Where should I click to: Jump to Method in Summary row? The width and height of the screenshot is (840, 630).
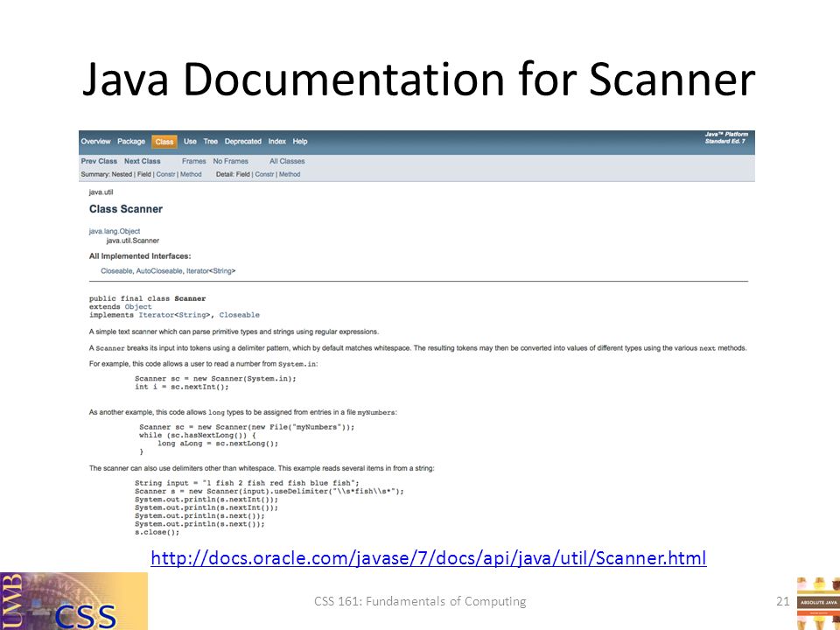(x=191, y=175)
